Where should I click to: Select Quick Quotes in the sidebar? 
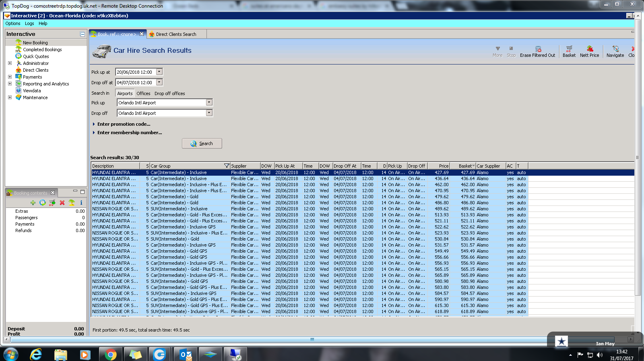pos(36,56)
